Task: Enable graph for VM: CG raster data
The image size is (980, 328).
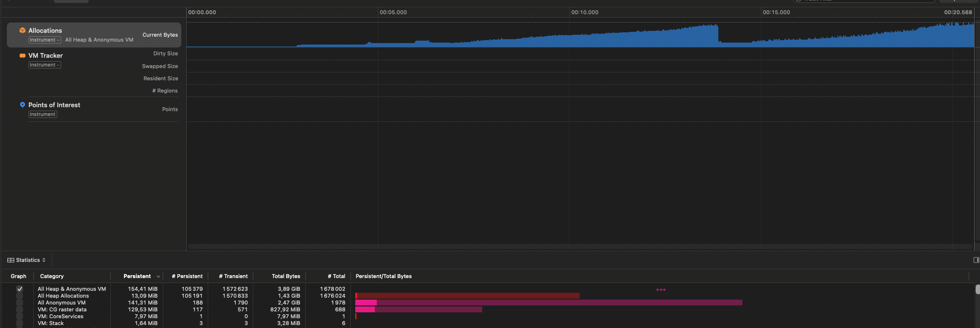Action: coord(20,309)
